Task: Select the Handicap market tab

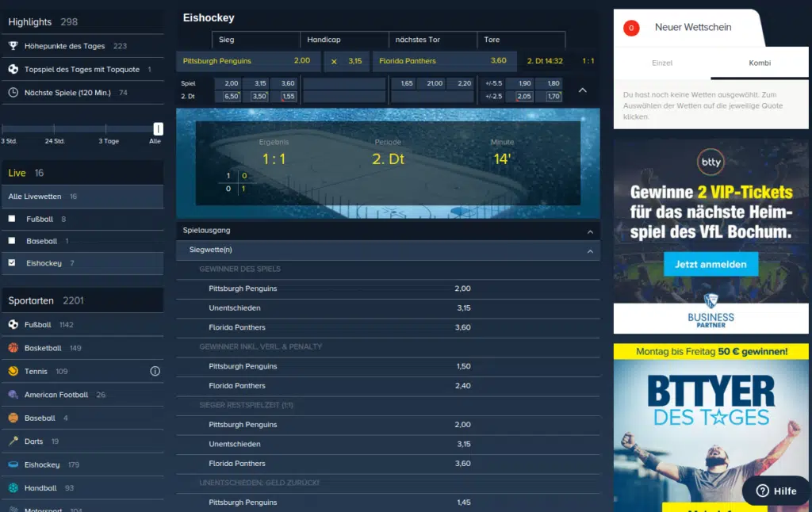Action: (x=344, y=40)
